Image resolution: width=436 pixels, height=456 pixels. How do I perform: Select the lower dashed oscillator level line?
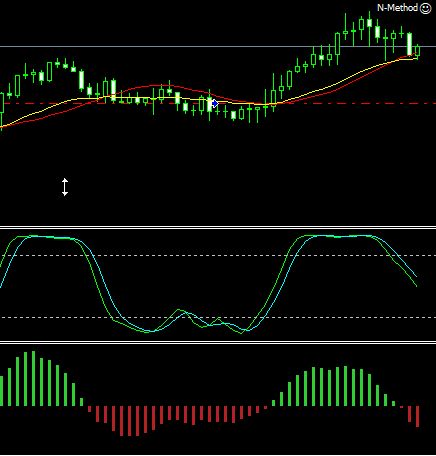click(218, 317)
